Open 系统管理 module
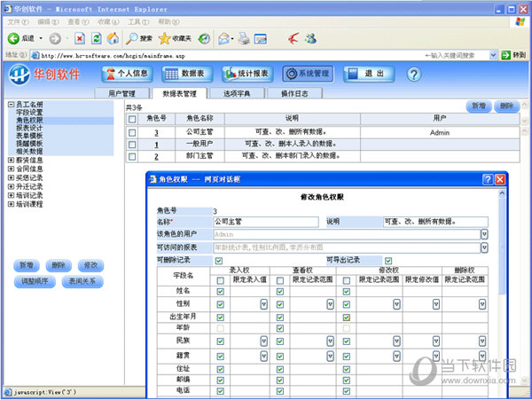The height and width of the screenshot is (400, 532). coord(308,74)
